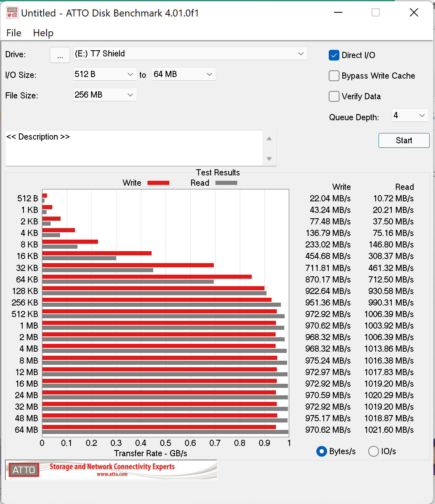Open the File menu
Image resolution: width=435 pixels, height=504 pixels.
(14, 33)
